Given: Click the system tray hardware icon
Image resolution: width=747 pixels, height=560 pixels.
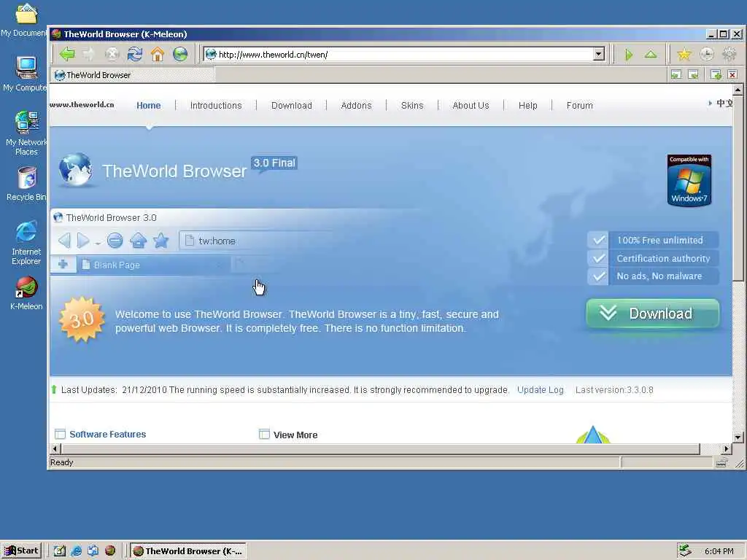Looking at the screenshot, I should pos(684,551).
